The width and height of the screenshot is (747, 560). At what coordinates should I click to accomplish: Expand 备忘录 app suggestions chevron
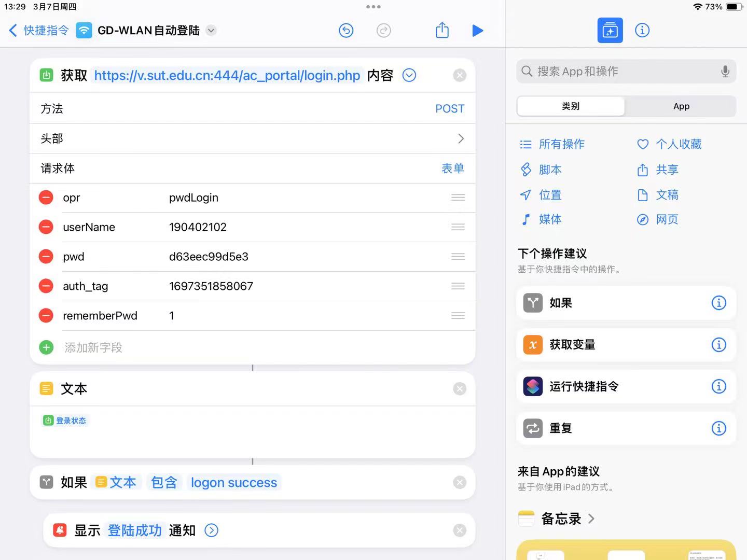[591, 519]
